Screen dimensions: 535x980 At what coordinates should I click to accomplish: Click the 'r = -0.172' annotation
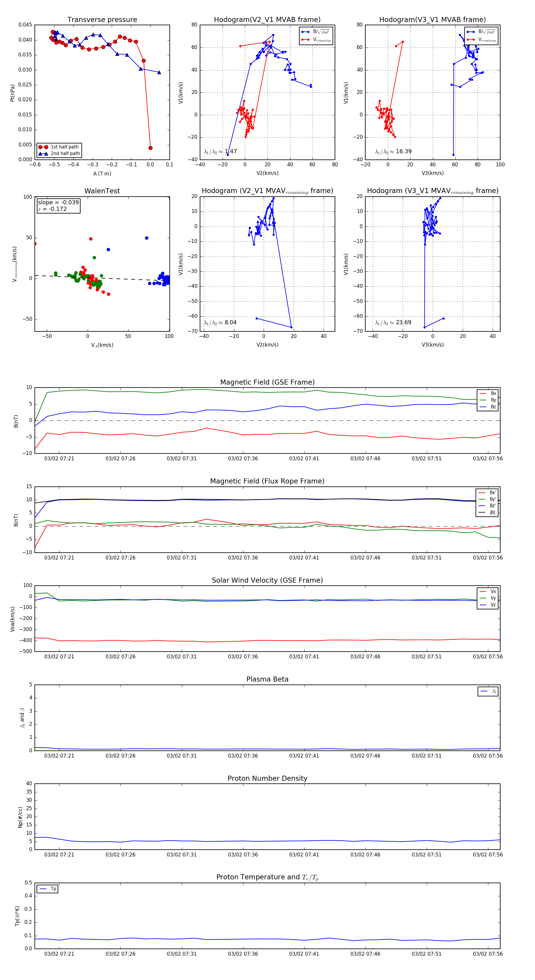pyautogui.click(x=53, y=209)
